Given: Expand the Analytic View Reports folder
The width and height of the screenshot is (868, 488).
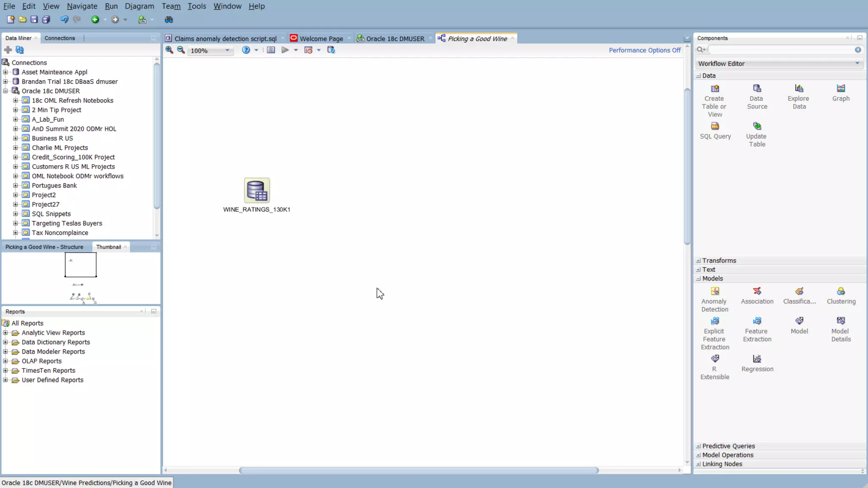Looking at the screenshot, I should pyautogui.click(x=6, y=333).
